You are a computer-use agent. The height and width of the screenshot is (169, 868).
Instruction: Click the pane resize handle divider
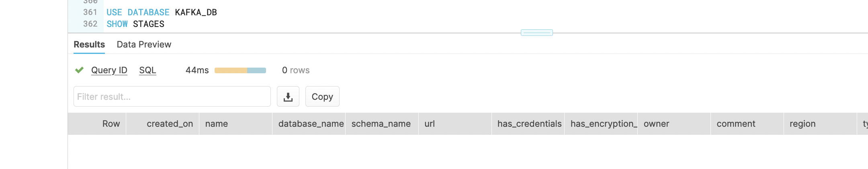tap(536, 33)
